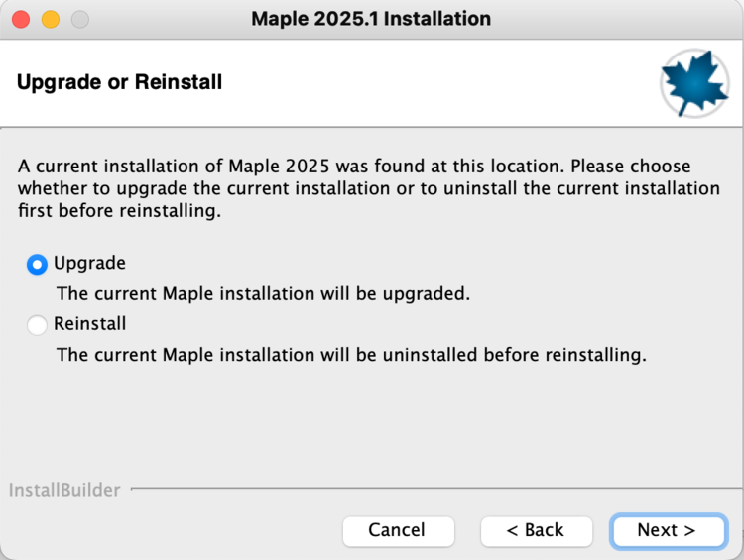Go back with the < Back button
Image resolution: width=744 pixels, height=560 pixels.
tap(536, 530)
